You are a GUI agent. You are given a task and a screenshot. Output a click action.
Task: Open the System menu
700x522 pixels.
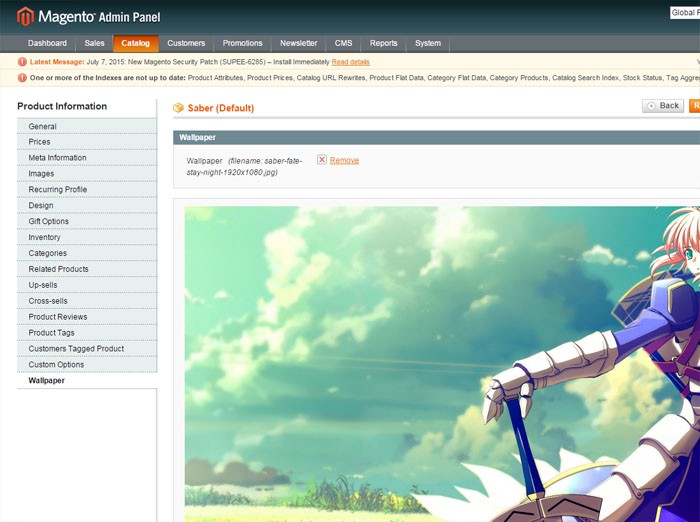(x=428, y=43)
